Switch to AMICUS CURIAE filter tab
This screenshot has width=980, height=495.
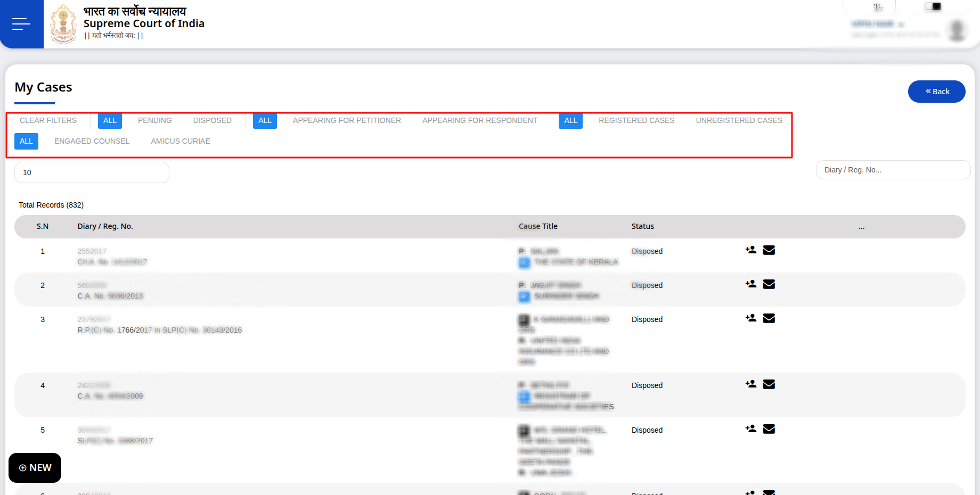click(x=180, y=142)
